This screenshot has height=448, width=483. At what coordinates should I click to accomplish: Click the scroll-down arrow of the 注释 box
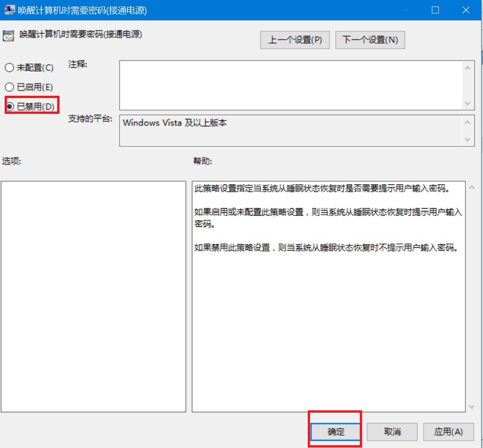(x=468, y=104)
